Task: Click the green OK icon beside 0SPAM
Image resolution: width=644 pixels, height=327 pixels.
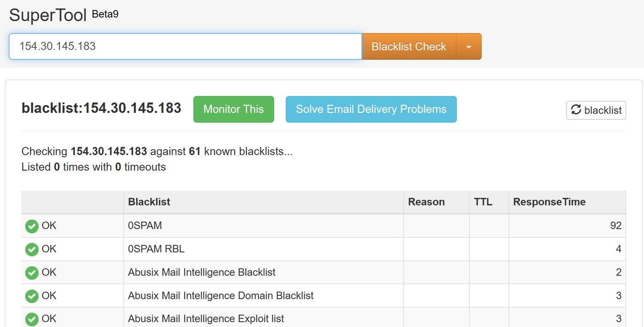Action: 32,226
